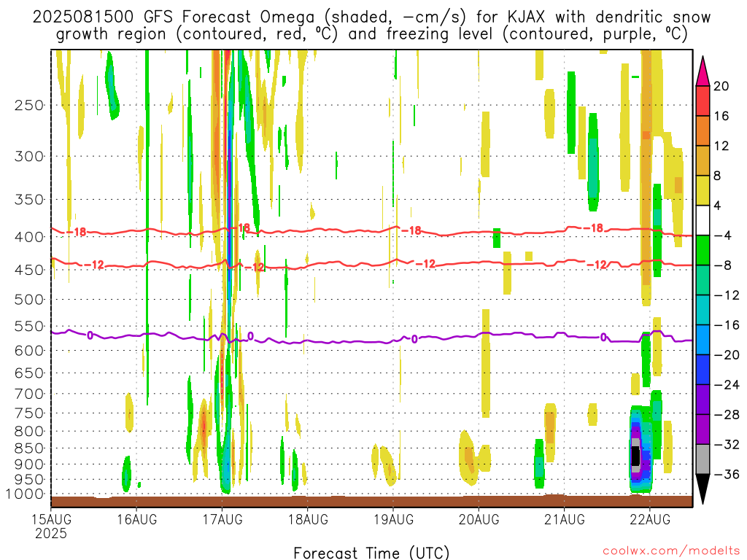Click the black omega minimum near 22AUG

click(635, 456)
